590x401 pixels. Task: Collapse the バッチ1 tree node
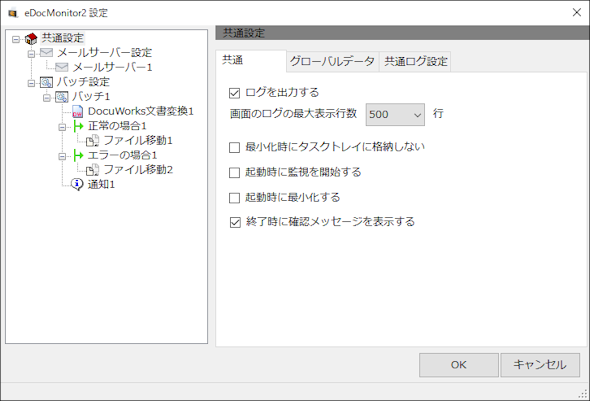47,98
